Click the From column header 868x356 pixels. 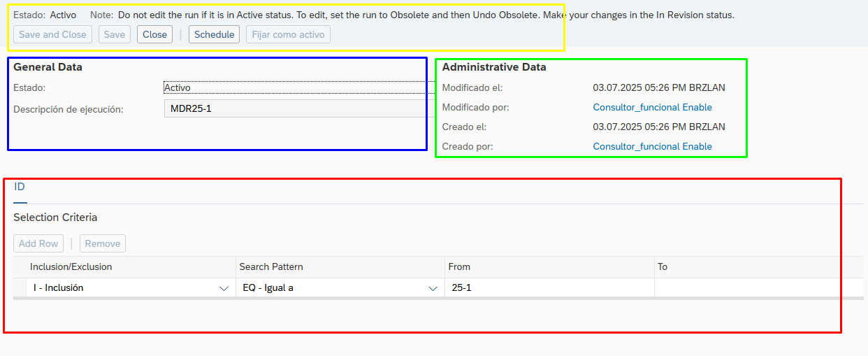click(x=459, y=266)
